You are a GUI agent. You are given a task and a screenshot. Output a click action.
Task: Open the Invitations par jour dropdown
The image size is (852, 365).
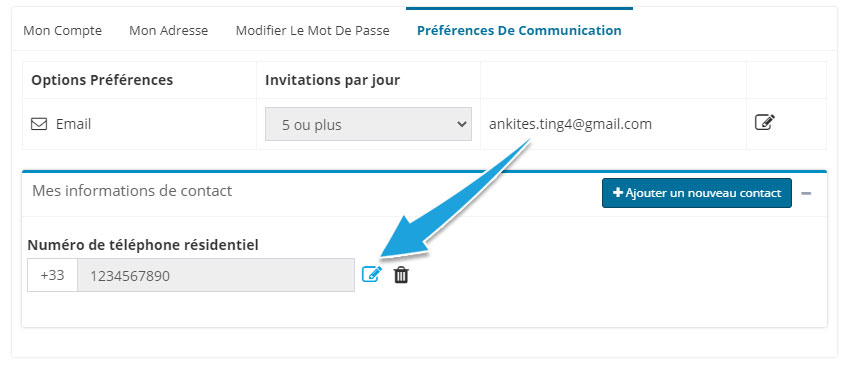click(x=368, y=124)
